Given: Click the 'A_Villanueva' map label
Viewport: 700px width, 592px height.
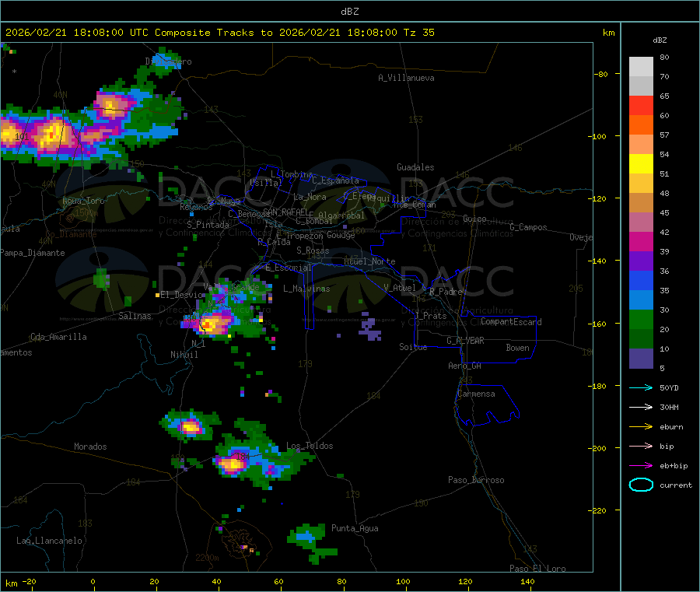Looking at the screenshot, I should tap(406, 78).
